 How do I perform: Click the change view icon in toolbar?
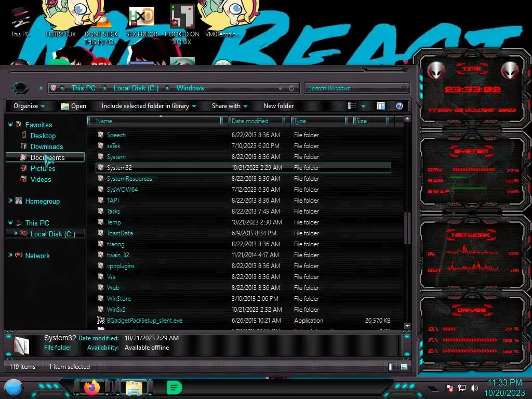[352, 106]
